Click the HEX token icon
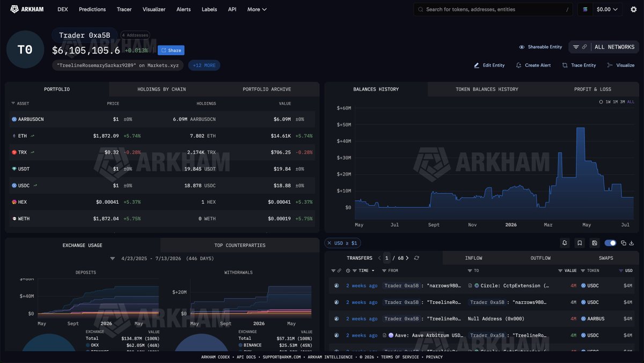Viewport: 644px width, 363px height. coord(14,202)
